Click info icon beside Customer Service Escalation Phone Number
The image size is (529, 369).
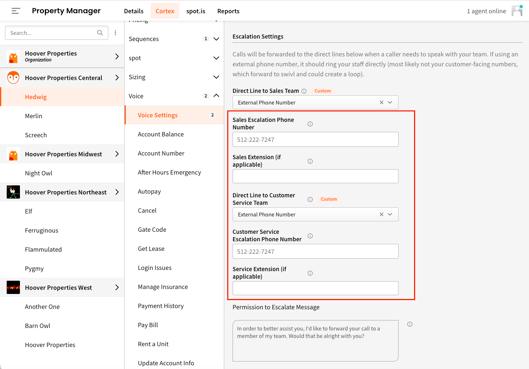(310, 236)
